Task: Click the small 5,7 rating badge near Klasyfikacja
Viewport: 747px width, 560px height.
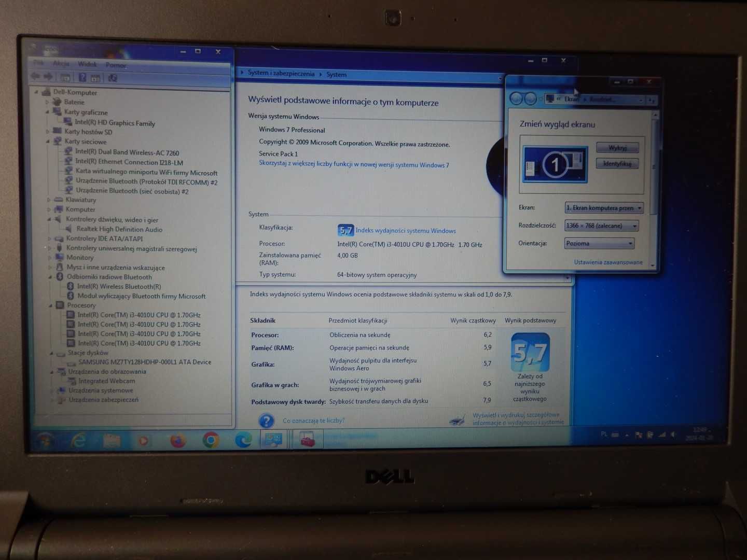Action: tap(345, 230)
